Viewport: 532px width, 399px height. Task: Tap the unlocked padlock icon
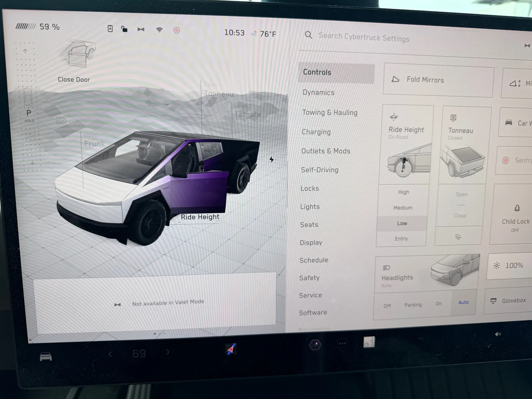(x=124, y=29)
